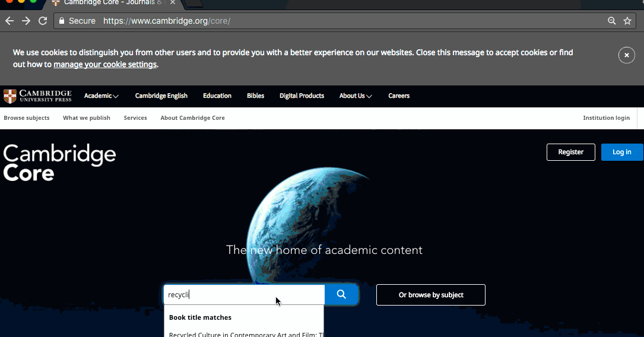Bookmark page using star icon

click(x=627, y=21)
